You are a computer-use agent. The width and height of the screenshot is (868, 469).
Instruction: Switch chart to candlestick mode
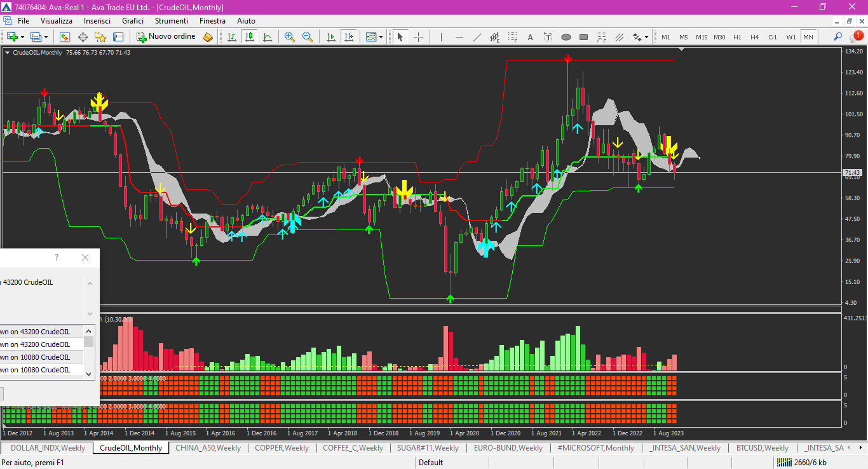pos(250,37)
